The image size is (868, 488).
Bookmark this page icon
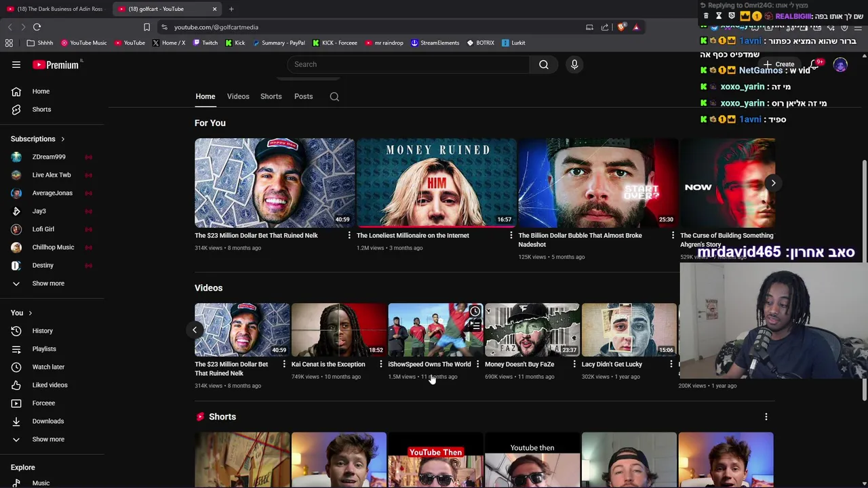click(x=146, y=27)
